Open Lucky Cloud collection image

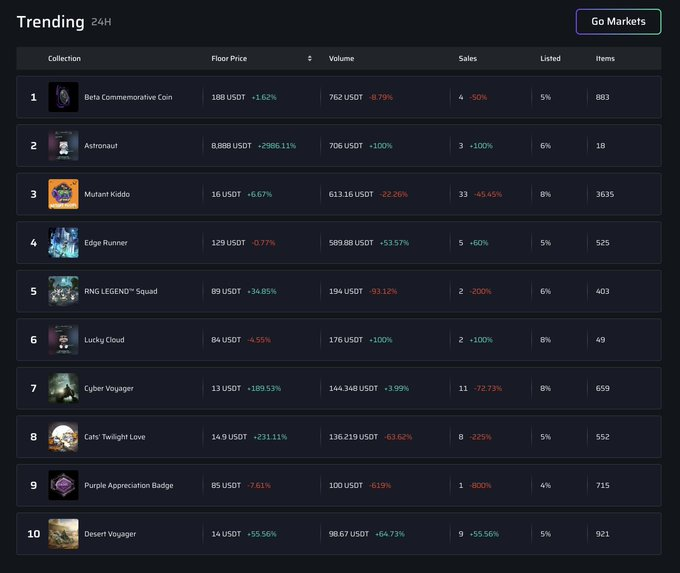coord(63,340)
